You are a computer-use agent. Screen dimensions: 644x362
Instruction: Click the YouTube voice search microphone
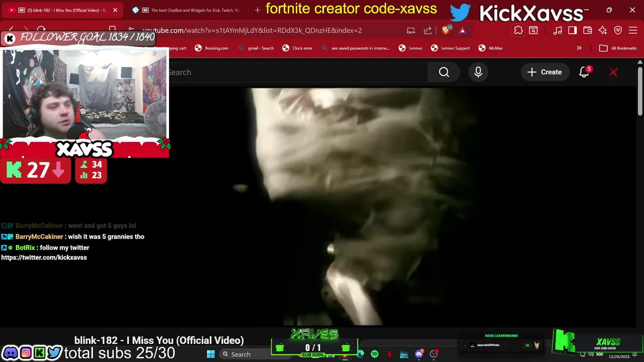(x=478, y=72)
